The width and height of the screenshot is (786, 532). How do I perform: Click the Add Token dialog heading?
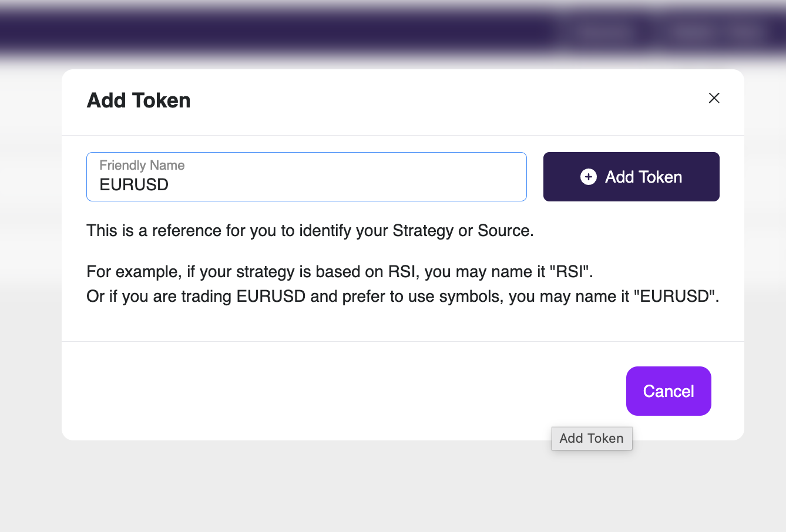[139, 100]
